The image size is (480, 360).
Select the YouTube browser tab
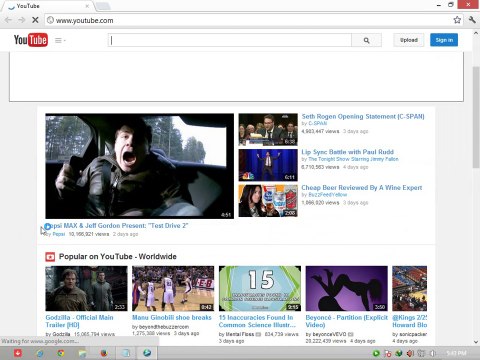tap(48, 6)
